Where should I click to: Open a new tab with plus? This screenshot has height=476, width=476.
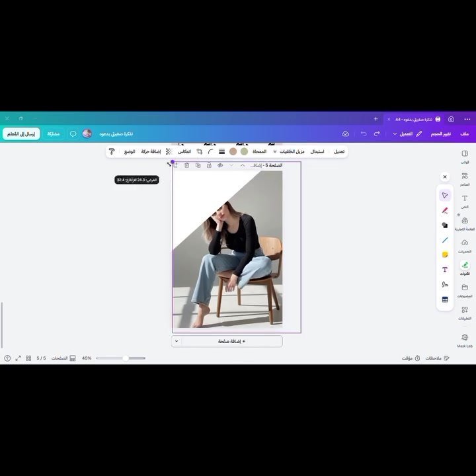[x=376, y=119]
